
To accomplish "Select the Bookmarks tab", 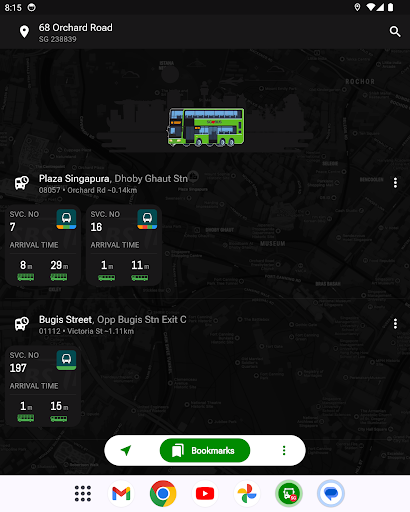I will [205, 450].
